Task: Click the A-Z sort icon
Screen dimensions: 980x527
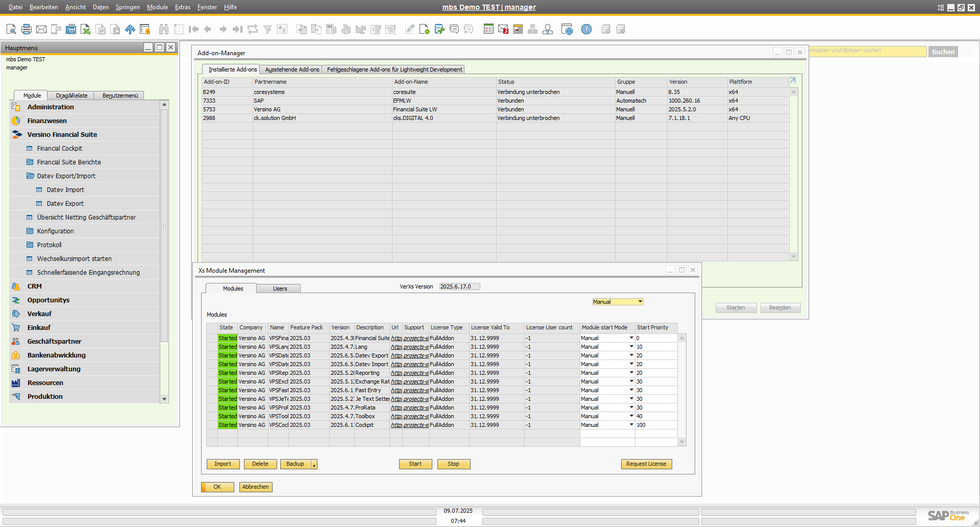Action: coord(282,29)
